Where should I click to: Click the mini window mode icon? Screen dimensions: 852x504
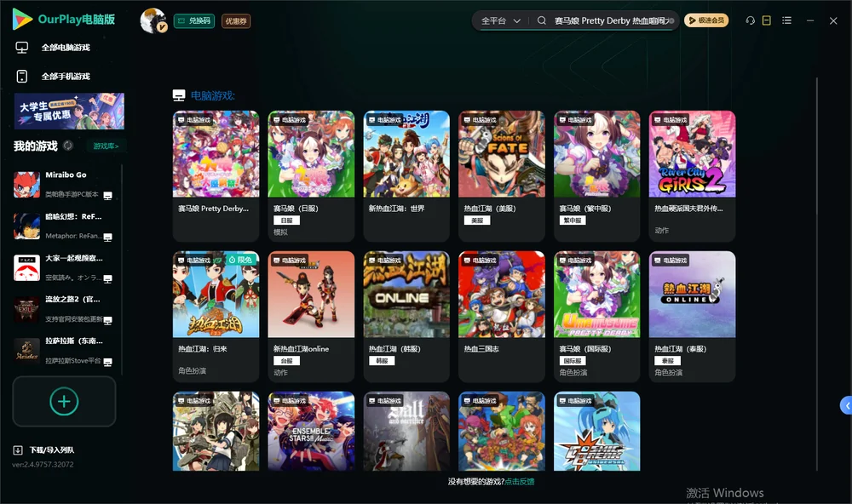(767, 20)
